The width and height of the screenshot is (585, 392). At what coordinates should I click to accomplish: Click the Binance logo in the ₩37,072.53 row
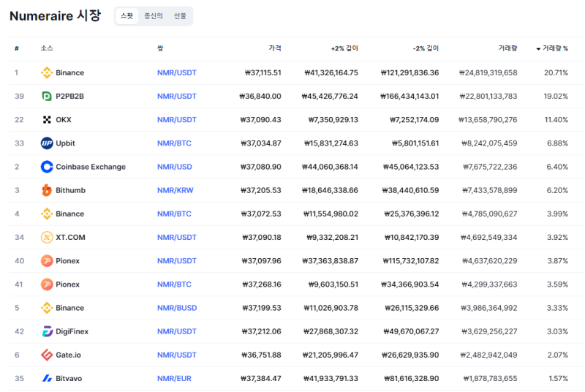click(x=47, y=214)
